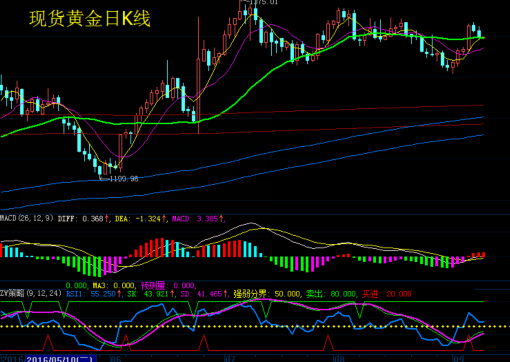Click the MA3 0.000 readout
Viewport: 510px width, 362px height.
coord(113,285)
